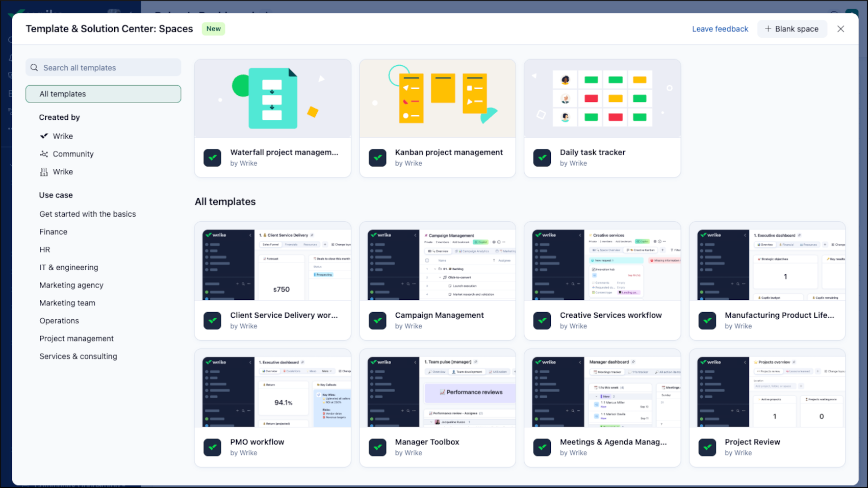
Task: Click the Blank space button
Action: click(792, 29)
